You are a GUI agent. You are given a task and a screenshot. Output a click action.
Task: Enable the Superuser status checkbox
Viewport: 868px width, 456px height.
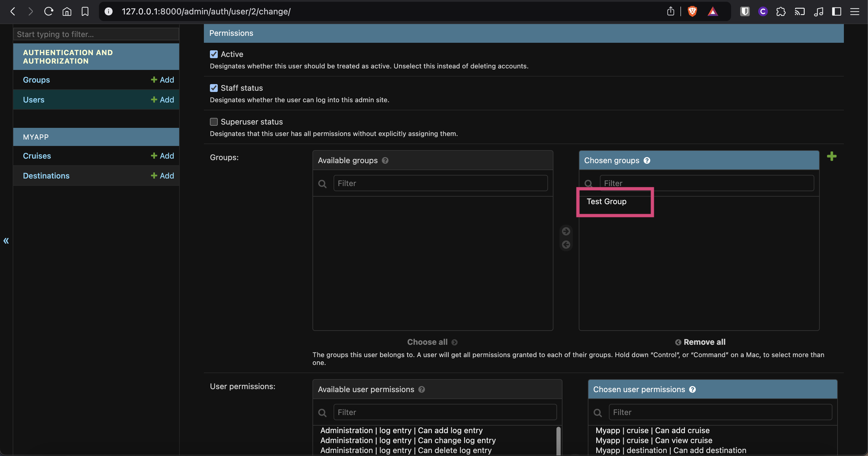pos(214,122)
